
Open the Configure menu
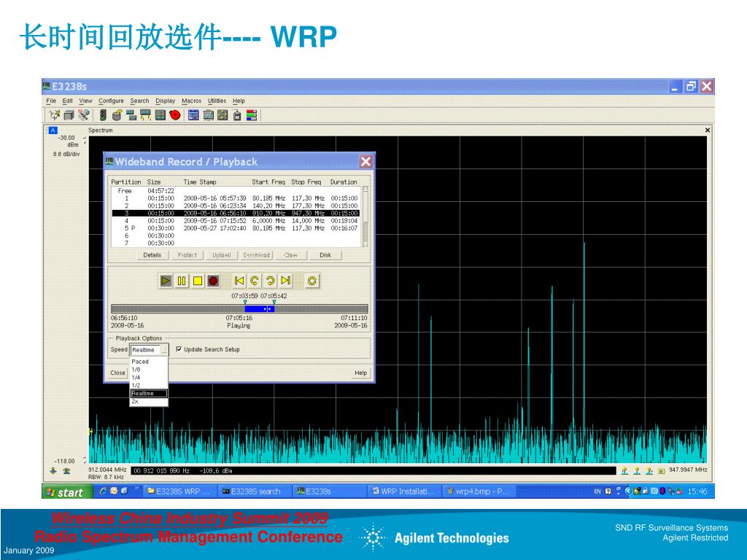coord(111,101)
